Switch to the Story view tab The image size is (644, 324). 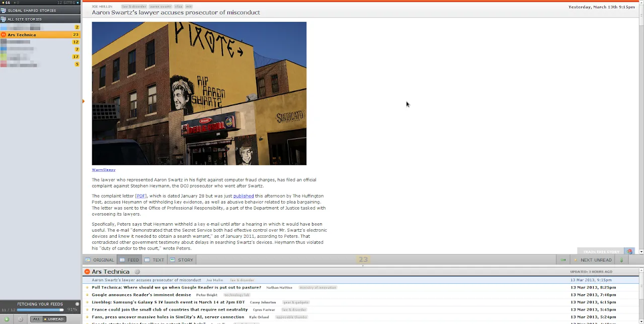(182, 260)
